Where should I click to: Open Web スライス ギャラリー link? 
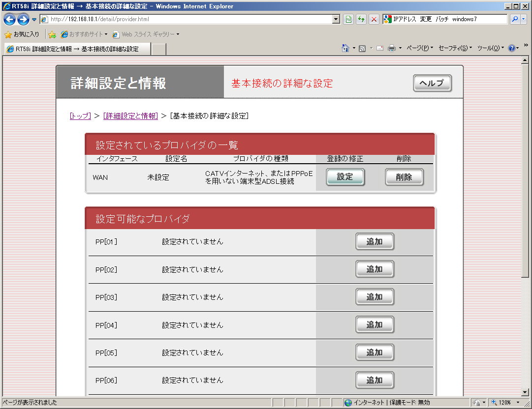click(146, 34)
